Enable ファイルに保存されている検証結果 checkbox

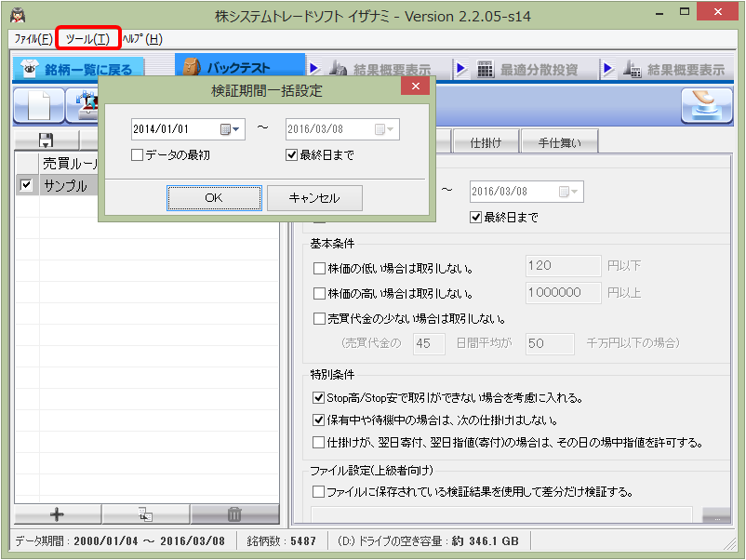(318, 491)
